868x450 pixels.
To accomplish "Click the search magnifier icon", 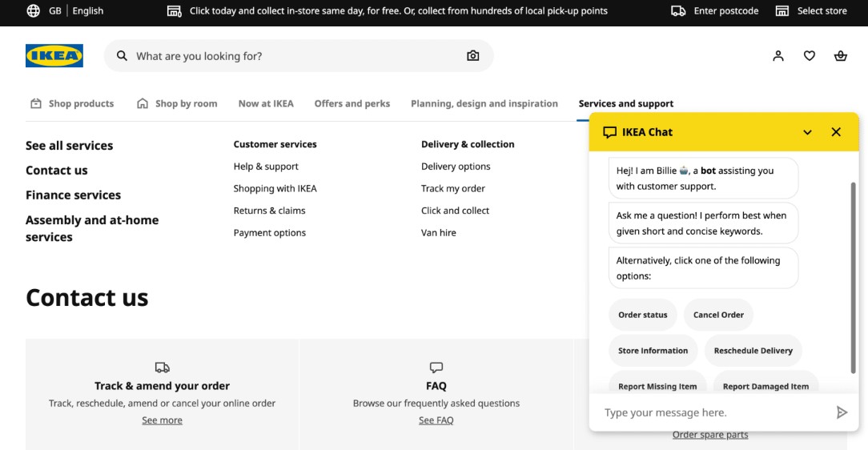I will 122,55.
